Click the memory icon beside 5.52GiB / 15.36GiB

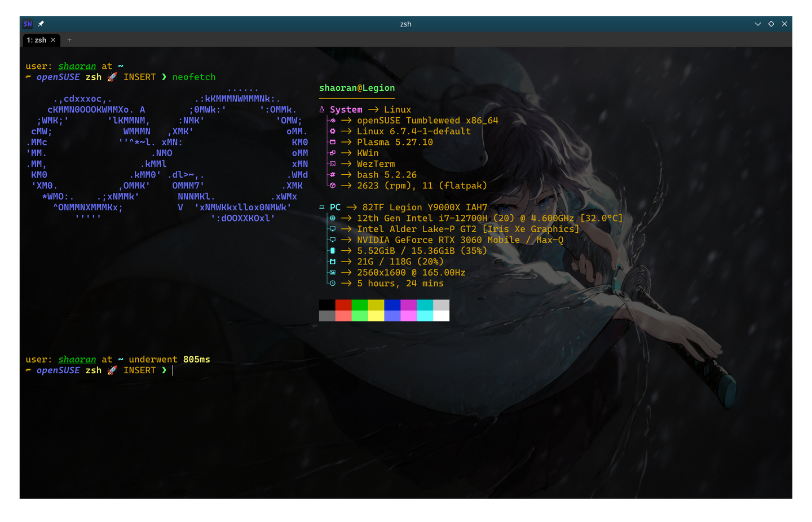pos(333,251)
